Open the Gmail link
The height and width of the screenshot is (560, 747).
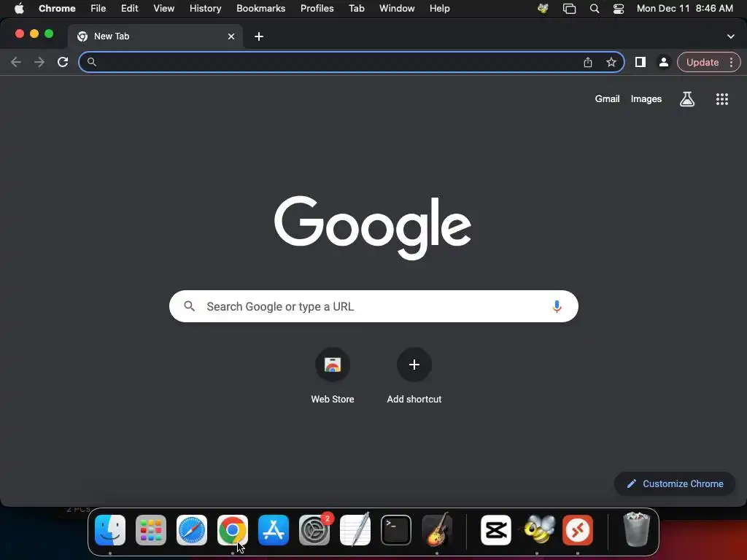607,99
